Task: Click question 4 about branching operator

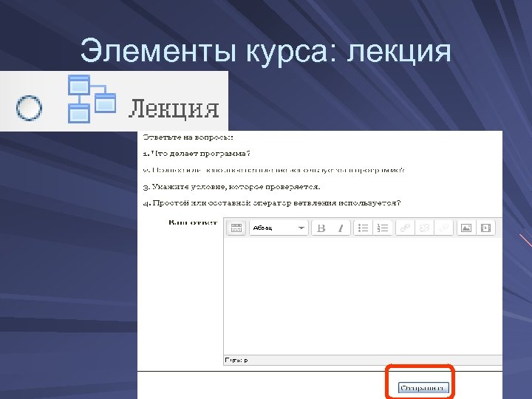Action: tap(272, 203)
